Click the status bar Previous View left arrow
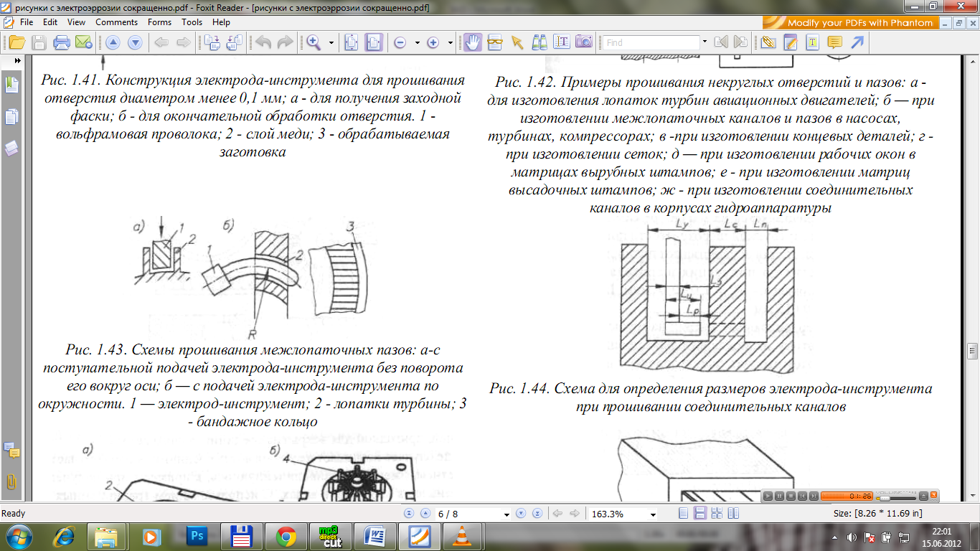This screenshot has width=980, height=551. 557,514
